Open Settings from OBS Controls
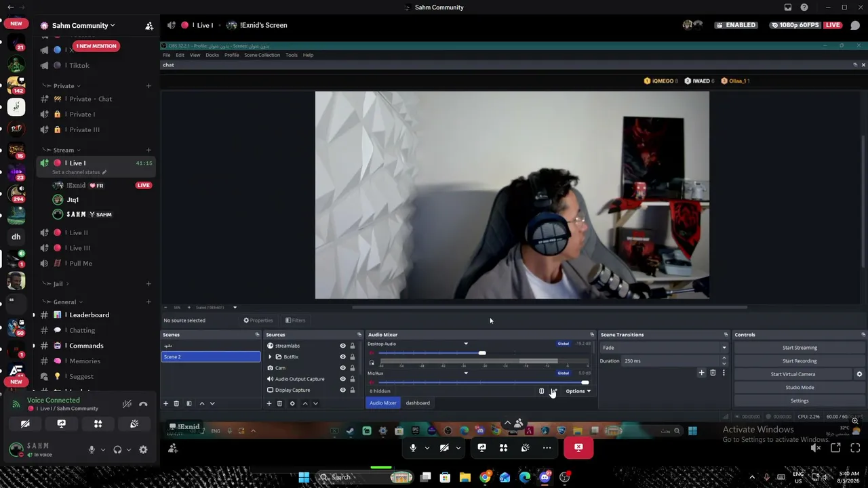Image resolution: width=868 pixels, height=488 pixels. point(800,401)
